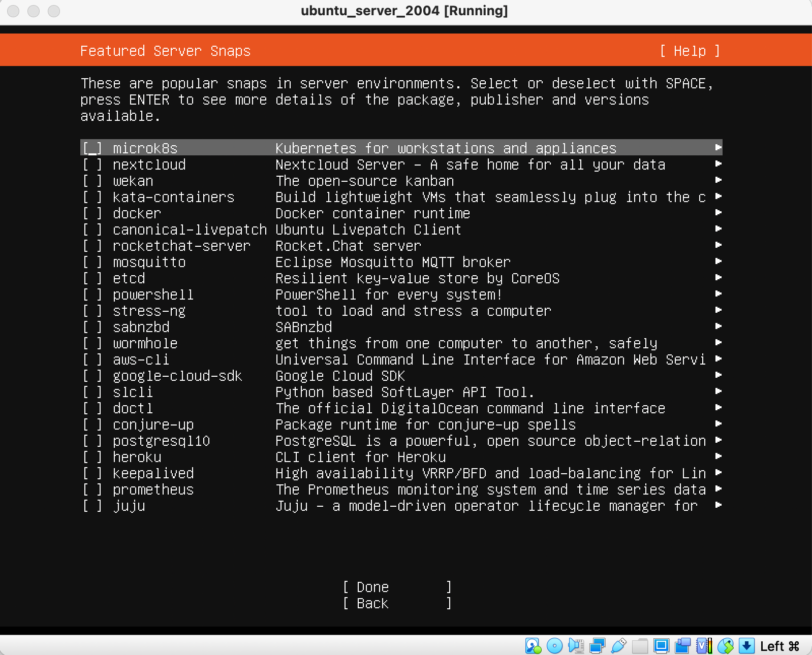Open the optical disc drive status icon
The image size is (812, 655).
[x=554, y=646]
